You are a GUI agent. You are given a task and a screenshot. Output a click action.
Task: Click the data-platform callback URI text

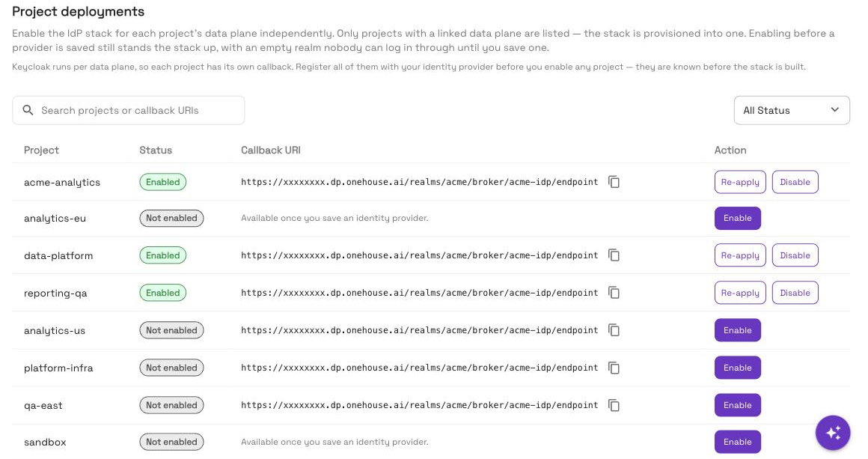(x=419, y=255)
